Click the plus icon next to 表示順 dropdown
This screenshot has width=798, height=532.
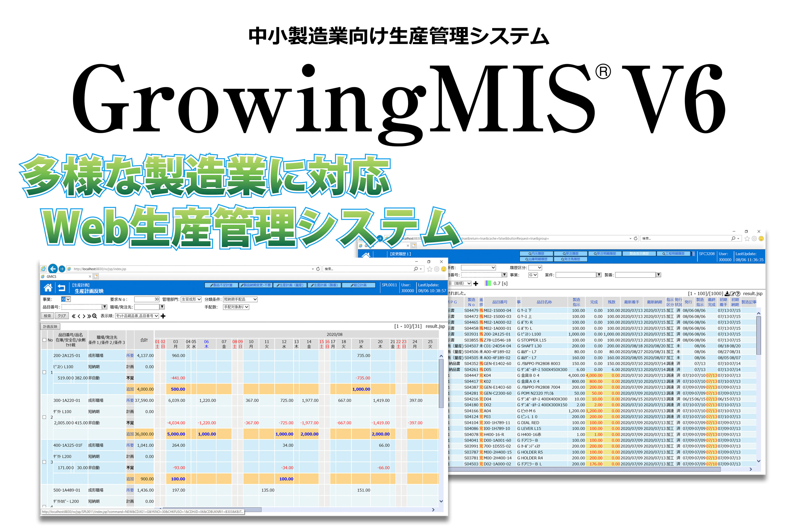click(163, 316)
